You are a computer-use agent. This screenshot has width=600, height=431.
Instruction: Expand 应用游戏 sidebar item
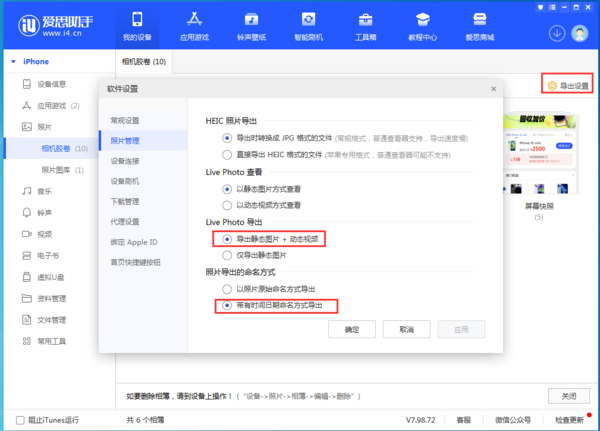pyautogui.click(x=13, y=105)
